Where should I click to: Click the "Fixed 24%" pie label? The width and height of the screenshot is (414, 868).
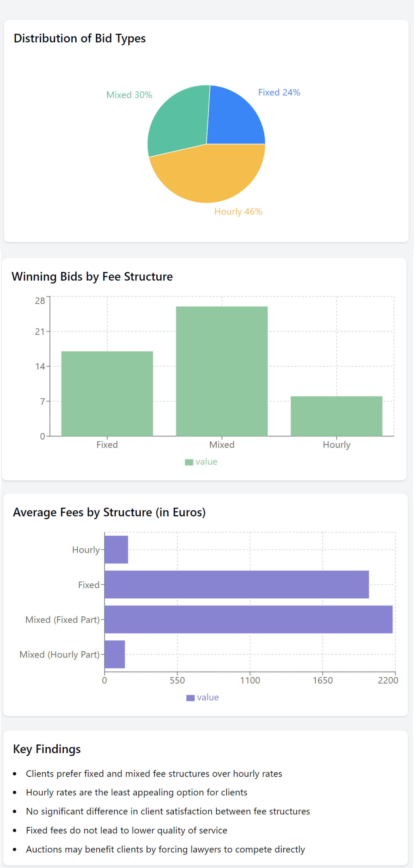pyautogui.click(x=279, y=93)
